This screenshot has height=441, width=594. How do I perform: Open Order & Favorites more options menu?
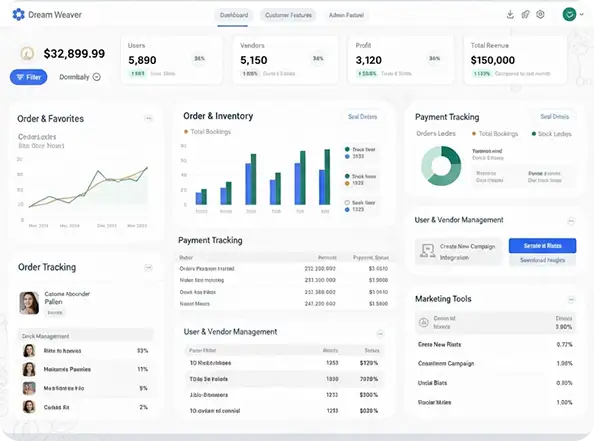[148, 118]
